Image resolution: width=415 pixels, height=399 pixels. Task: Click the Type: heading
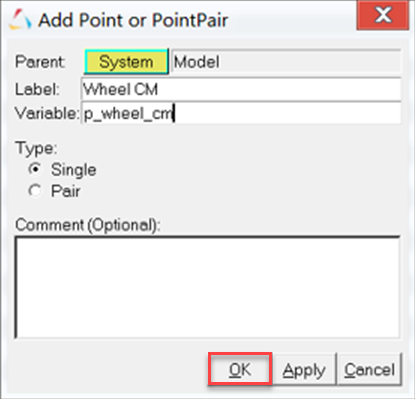pos(36,148)
